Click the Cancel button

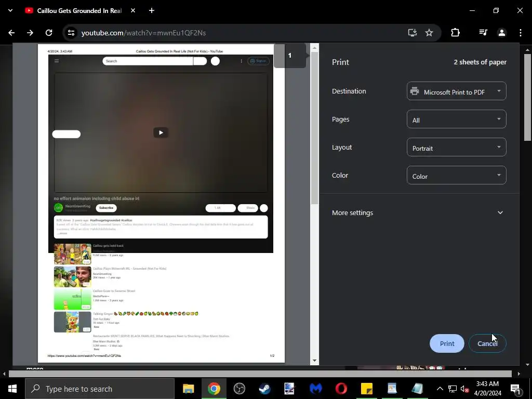487,343
